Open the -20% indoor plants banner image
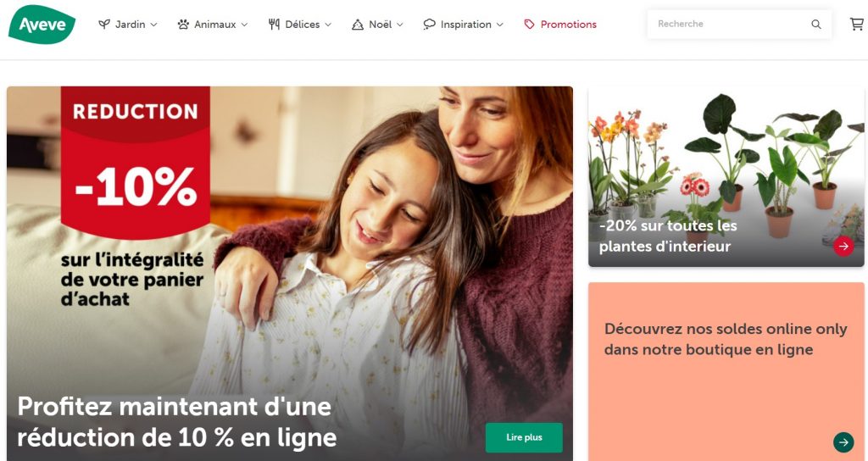 (726, 176)
